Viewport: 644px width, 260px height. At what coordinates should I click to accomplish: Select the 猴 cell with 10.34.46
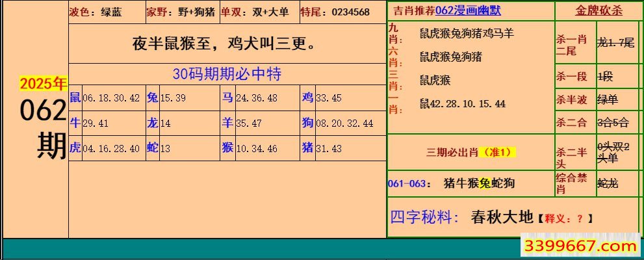(x=250, y=148)
